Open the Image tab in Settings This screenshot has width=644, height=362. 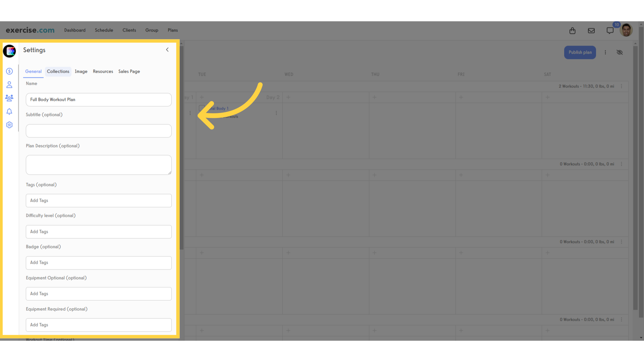click(81, 71)
